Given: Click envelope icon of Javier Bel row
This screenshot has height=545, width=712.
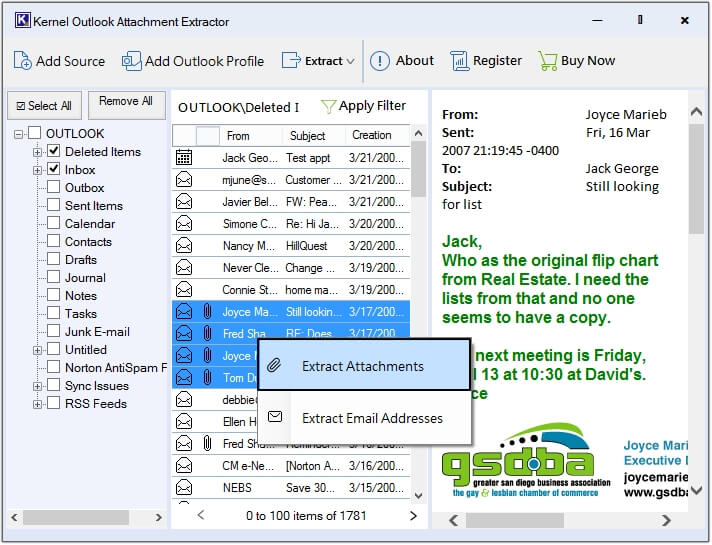Looking at the screenshot, I should pos(184,202).
